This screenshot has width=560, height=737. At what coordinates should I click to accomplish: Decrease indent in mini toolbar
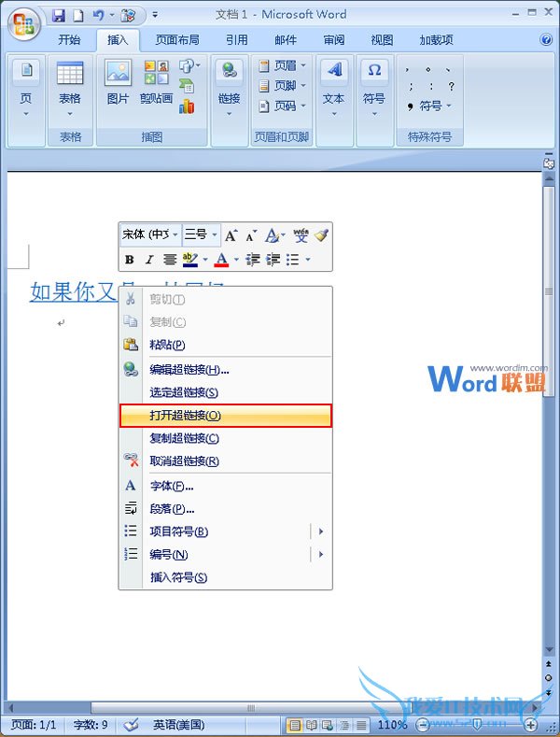(253, 259)
